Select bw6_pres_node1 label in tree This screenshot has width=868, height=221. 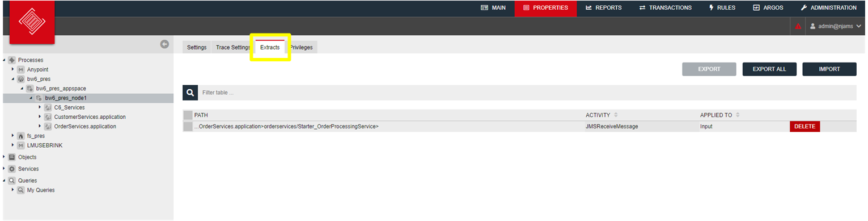click(66, 98)
